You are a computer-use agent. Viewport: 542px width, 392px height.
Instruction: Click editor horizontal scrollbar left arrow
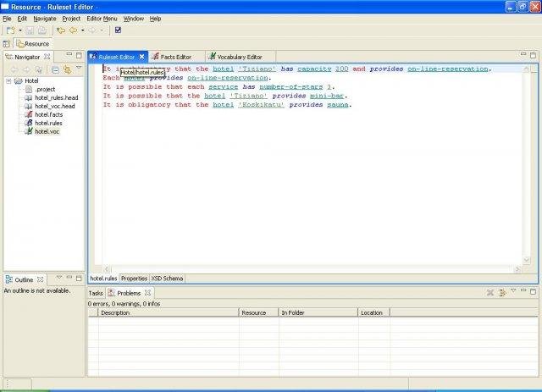click(107, 269)
